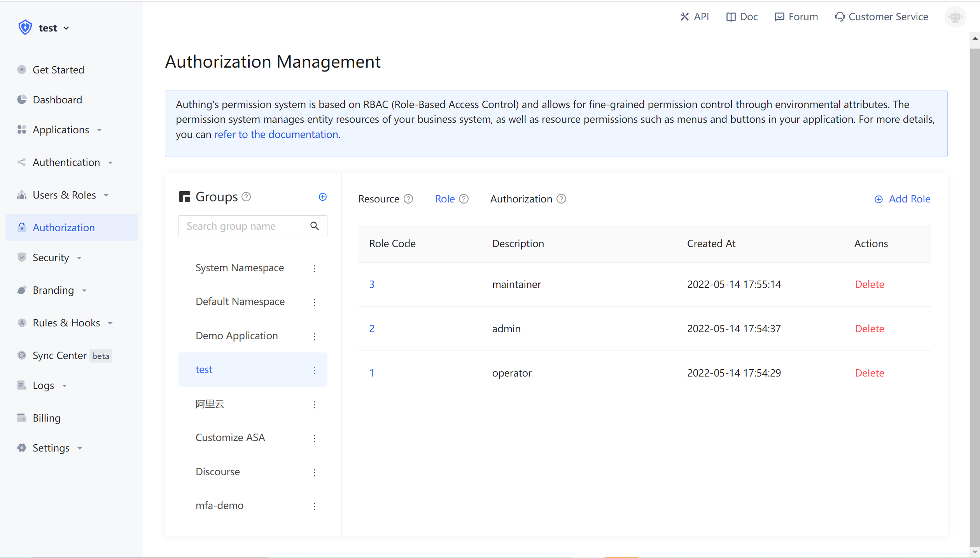Open the refer to the documentation link
Screen dimensions: 980x558
[276, 134]
